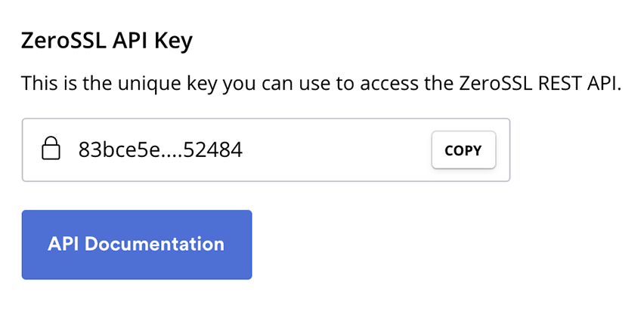Click the word 'Documentation' on blue button
This screenshot has width=644, height=311.
[154, 244]
